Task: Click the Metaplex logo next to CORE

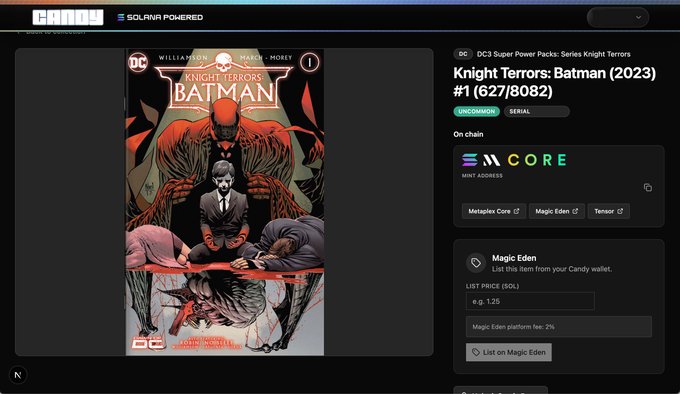Action: coord(491,160)
